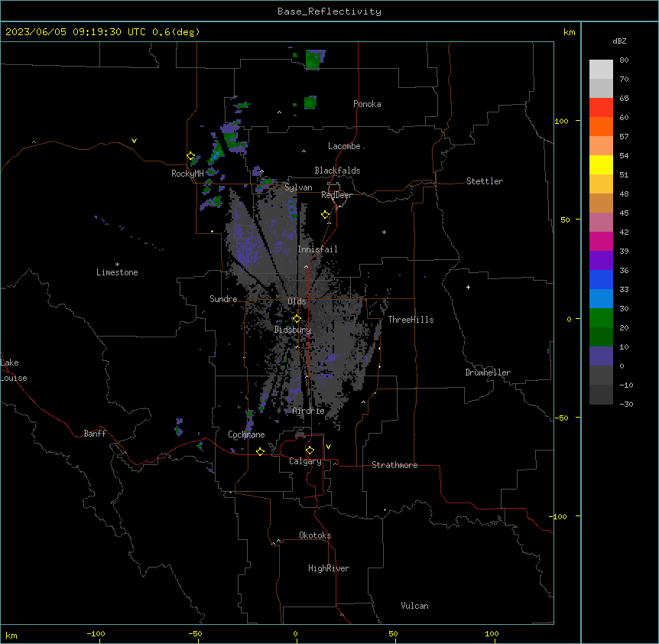Select the yellow diamond marker south of RedDeer
The width and height of the screenshot is (659, 644).
[326, 215]
